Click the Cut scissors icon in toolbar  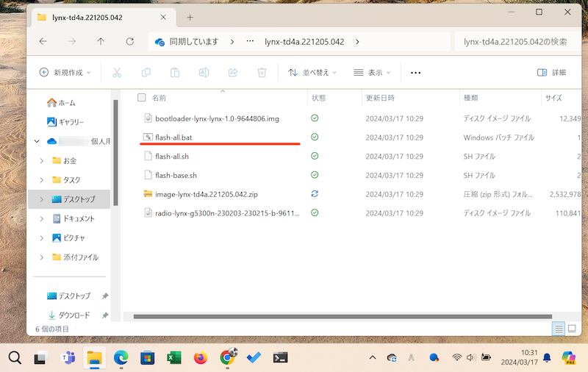(116, 73)
